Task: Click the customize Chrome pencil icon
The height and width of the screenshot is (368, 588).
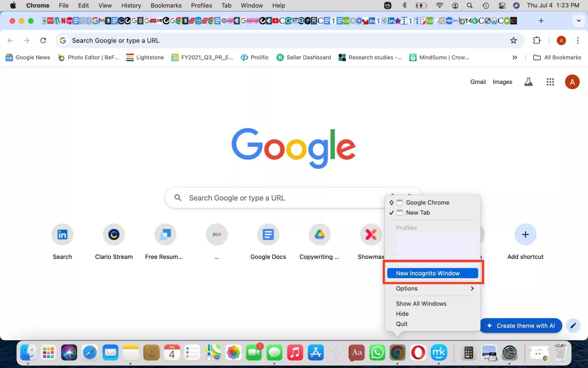Action: coord(573,326)
